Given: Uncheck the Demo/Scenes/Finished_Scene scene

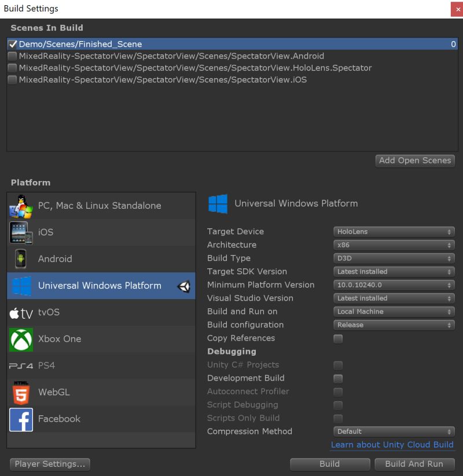Looking at the screenshot, I should [x=13, y=43].
